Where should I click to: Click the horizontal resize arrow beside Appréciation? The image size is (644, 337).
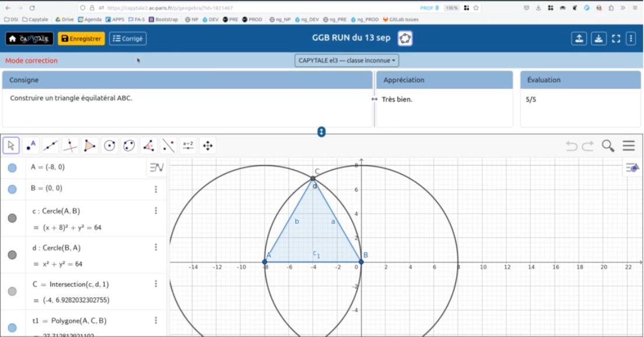tap(374, 99)
